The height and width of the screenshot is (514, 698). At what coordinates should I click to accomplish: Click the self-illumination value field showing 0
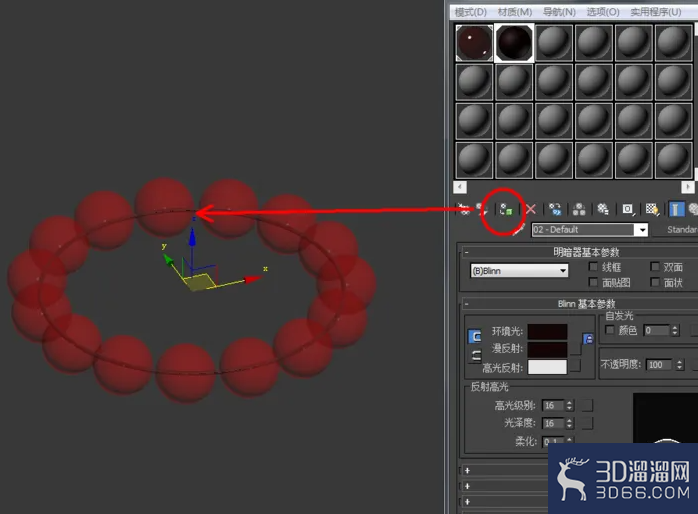coord(657,330)
